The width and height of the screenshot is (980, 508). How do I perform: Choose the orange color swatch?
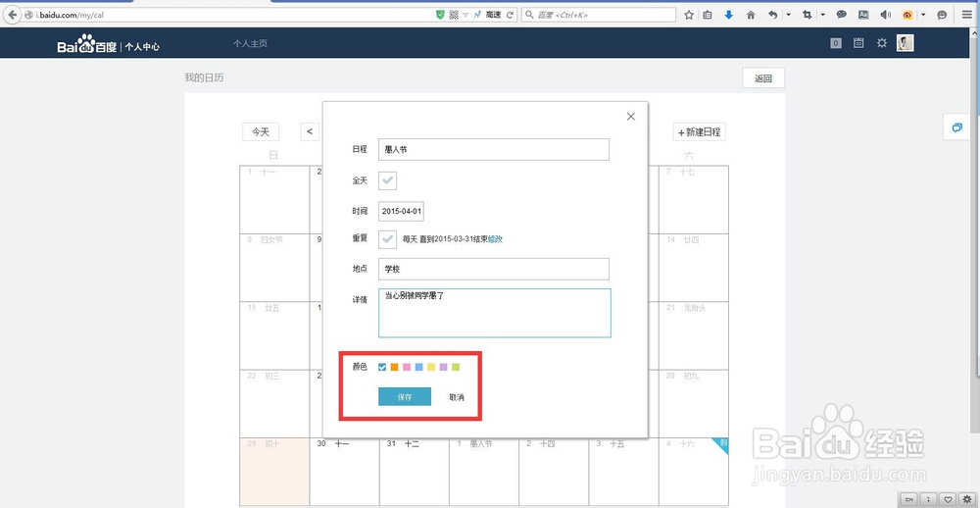[x=394, y=367]
